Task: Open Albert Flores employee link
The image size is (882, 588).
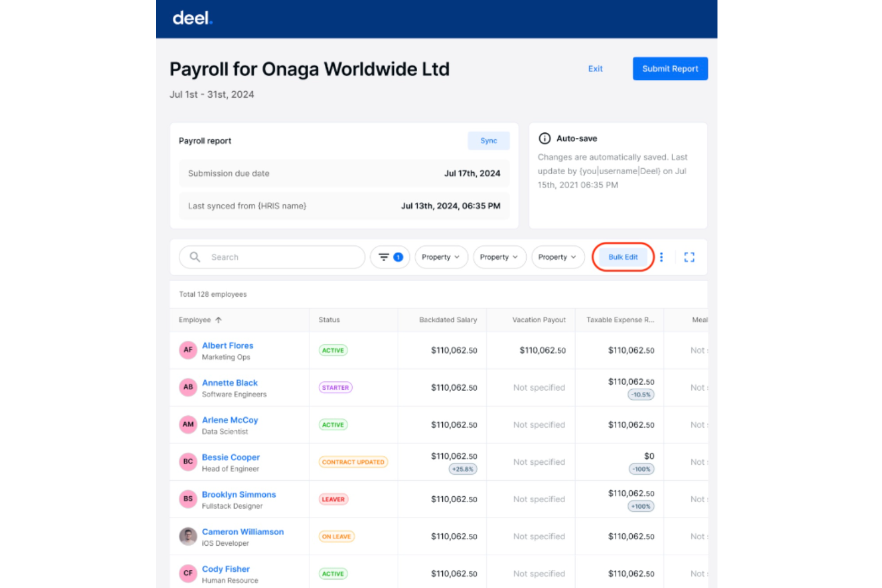Action: [x=228, y=346]
